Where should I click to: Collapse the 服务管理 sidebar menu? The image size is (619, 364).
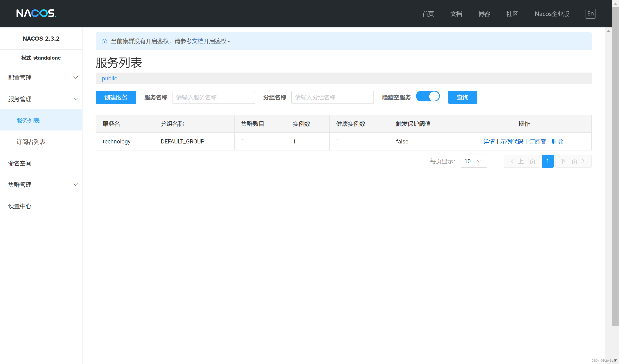[41, 99]
